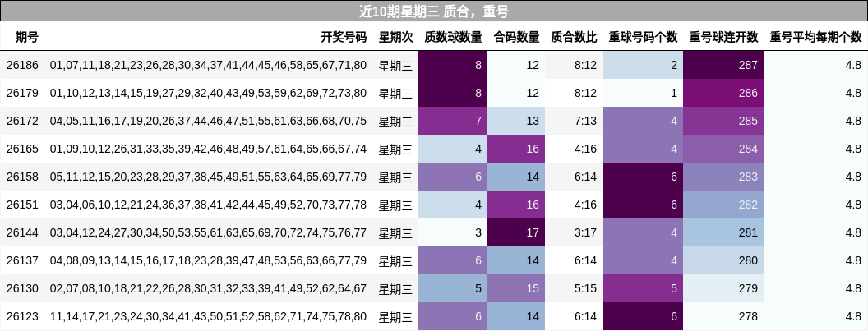The width and height of the screenshot is (868, 331).
Task: Select issue number 26186
Action: pos(23,66)
